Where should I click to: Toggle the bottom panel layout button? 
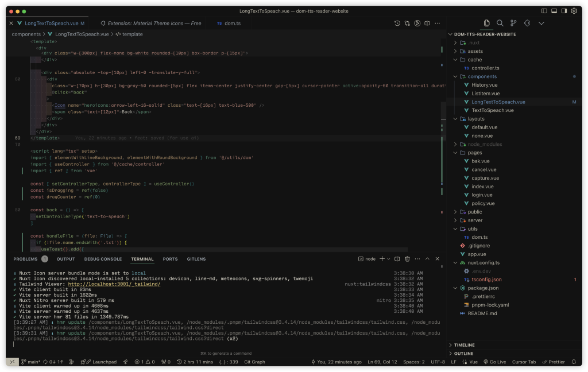[554, 11]
